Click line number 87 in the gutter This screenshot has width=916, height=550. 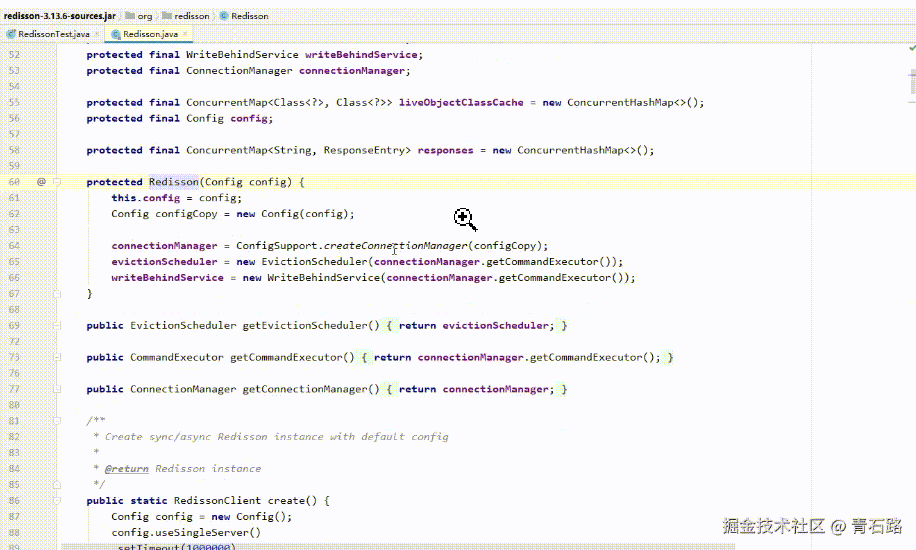[14, 517]
